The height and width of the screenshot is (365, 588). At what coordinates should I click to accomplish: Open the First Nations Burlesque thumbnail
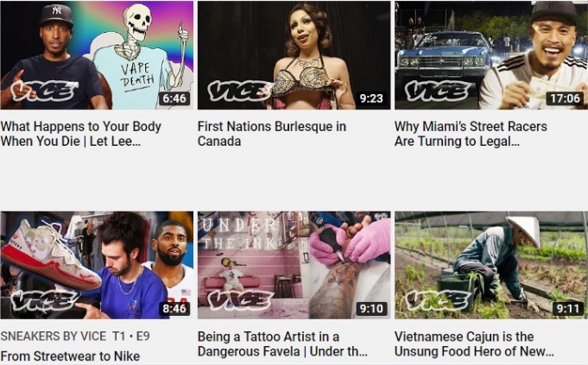click(294, 55)
